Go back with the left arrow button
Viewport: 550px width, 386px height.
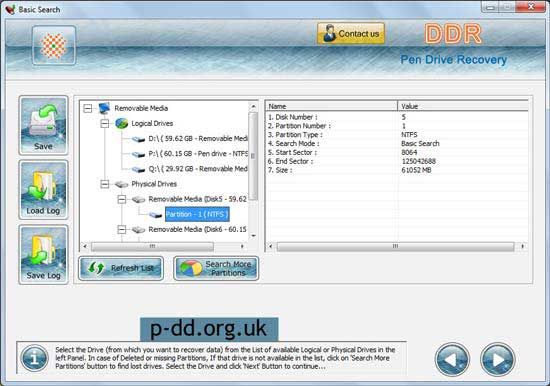pyautogui.click(x=452, y=359)
